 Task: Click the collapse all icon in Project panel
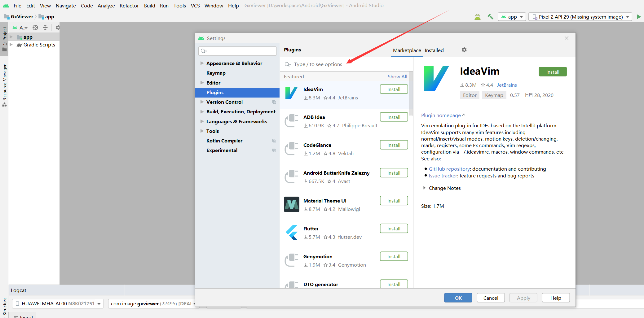pyautogui.click(x=45, y=28)
